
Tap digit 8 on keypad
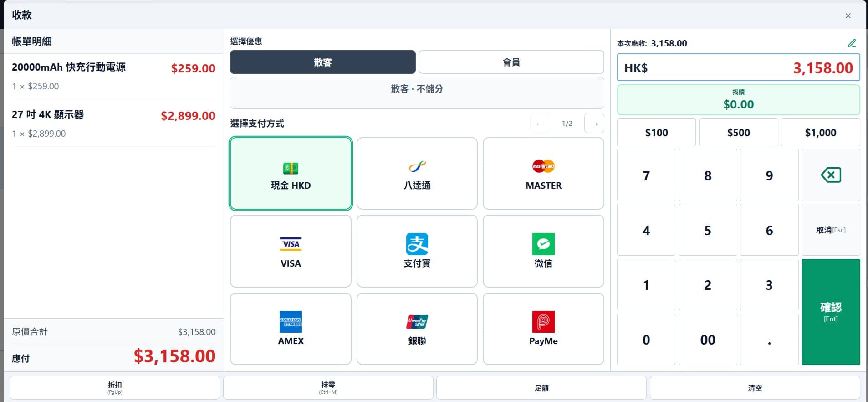(707, 175)
